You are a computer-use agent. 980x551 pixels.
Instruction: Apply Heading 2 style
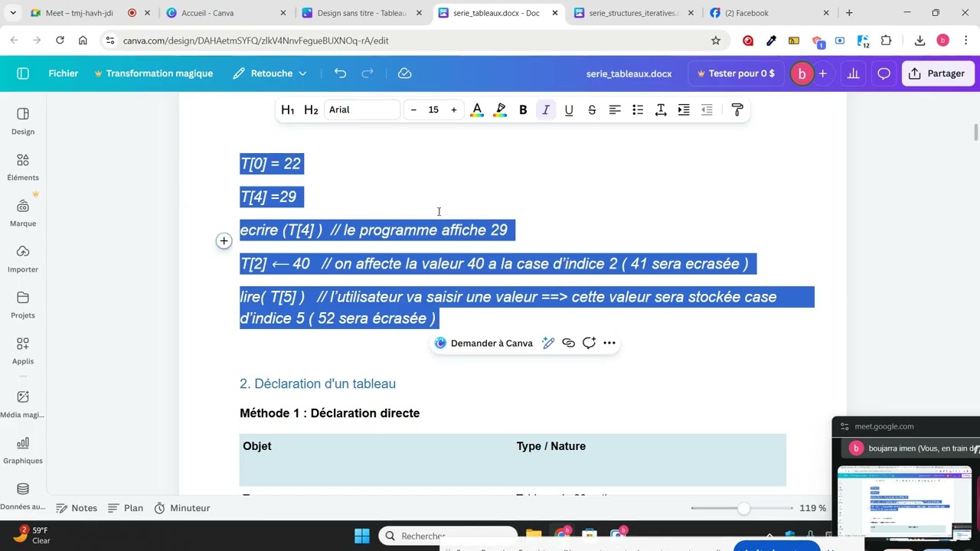(x=311, y=110)
